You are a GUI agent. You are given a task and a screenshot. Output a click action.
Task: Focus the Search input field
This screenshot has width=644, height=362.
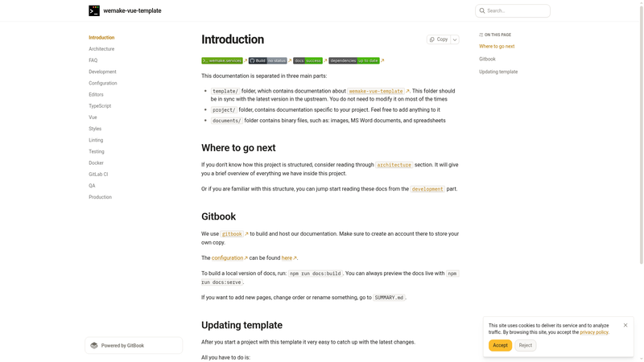[x=513, y=10]
